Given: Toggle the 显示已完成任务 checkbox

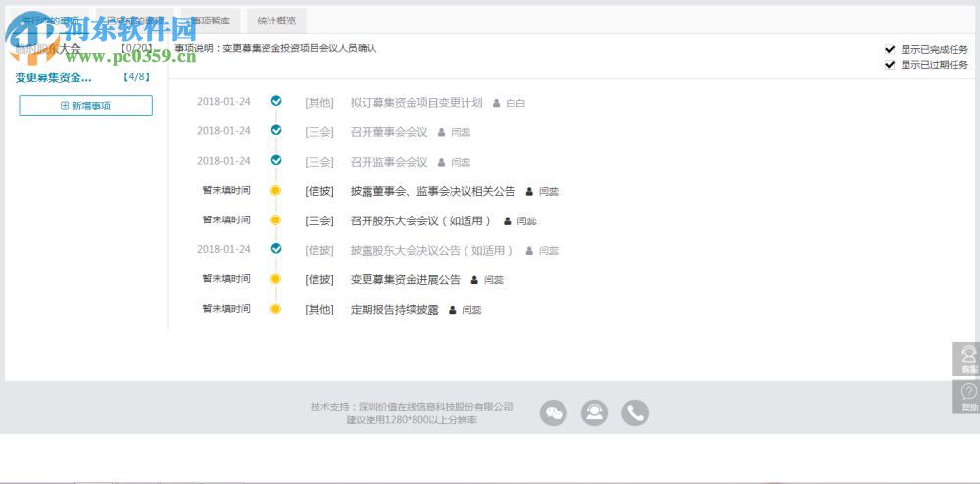Looking at the screenshot, I should tap(890, 49).
